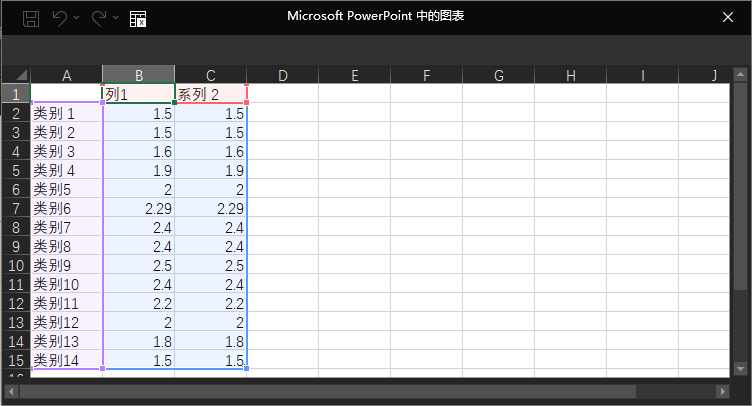Viewport: 752px width, 406px height.
Task: Click the purple range handle below column A
Action: 103,369
